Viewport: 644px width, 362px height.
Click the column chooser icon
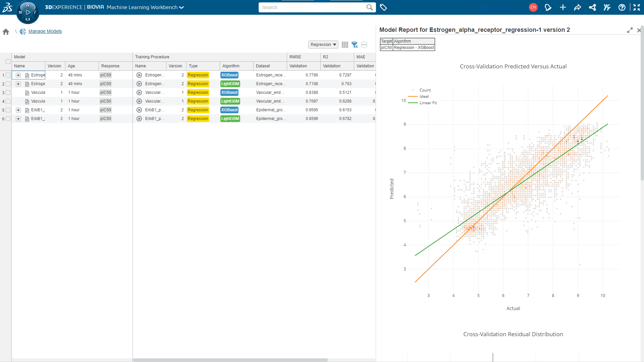(x=345, y=45)
